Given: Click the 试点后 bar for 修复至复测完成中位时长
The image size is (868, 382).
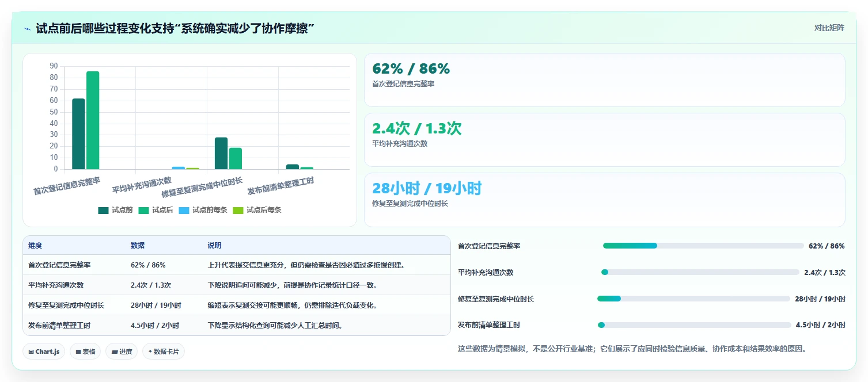Looking at the screenshot, I should coord(236,159).
